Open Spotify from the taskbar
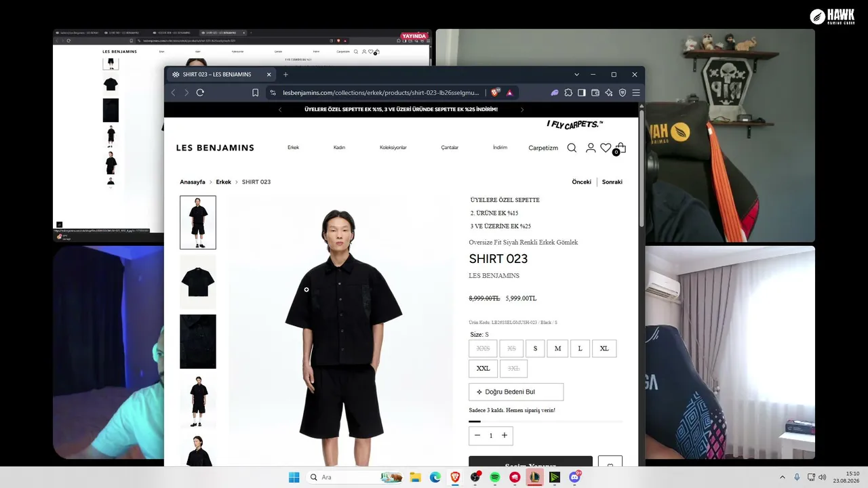 [x=495, y=477]
